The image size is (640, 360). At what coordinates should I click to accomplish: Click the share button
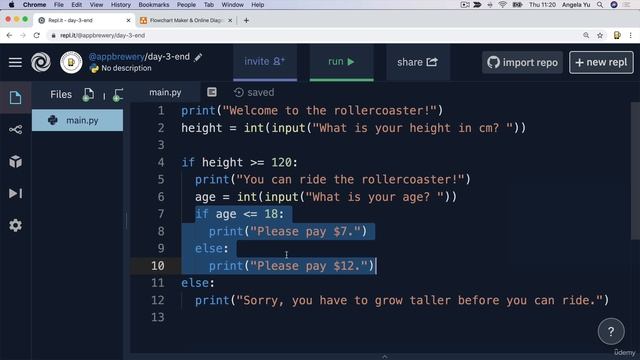[418, 62]
